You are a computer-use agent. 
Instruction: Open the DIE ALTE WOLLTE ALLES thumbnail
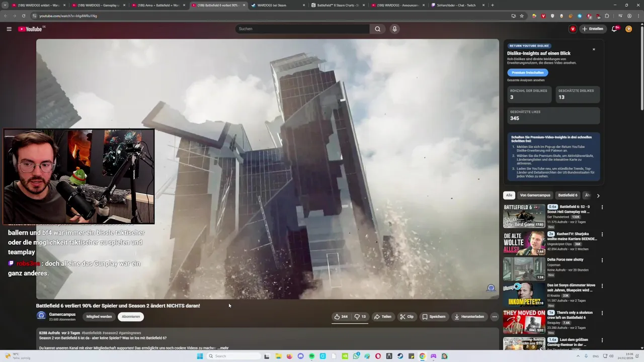(524, 243)
